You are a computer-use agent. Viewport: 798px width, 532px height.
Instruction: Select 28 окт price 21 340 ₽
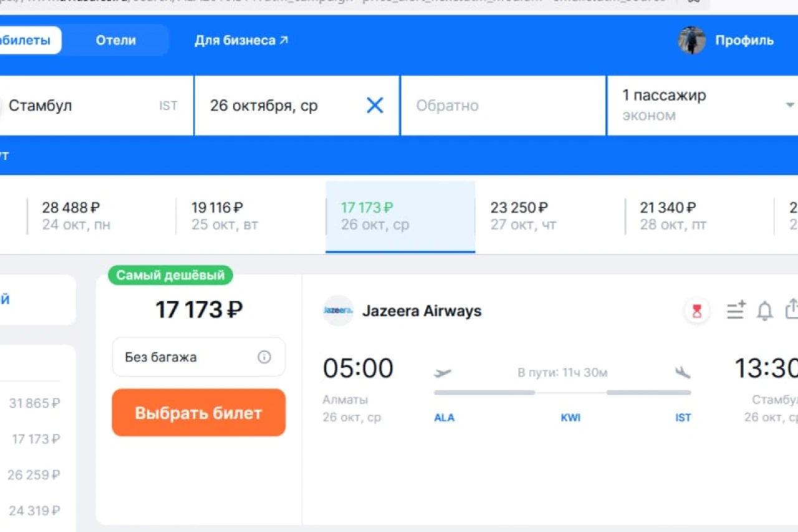[x=699, y=216]
